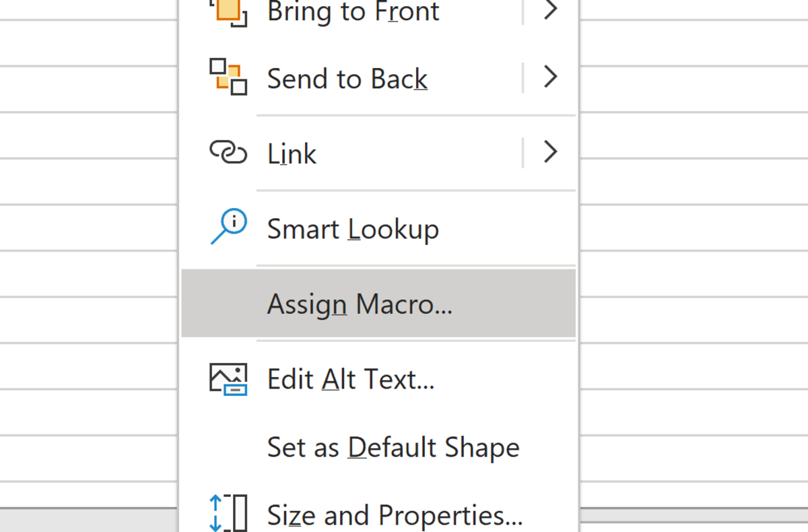Click the Link chain icon
The image size is (808, 532).
tap(229, 153)
